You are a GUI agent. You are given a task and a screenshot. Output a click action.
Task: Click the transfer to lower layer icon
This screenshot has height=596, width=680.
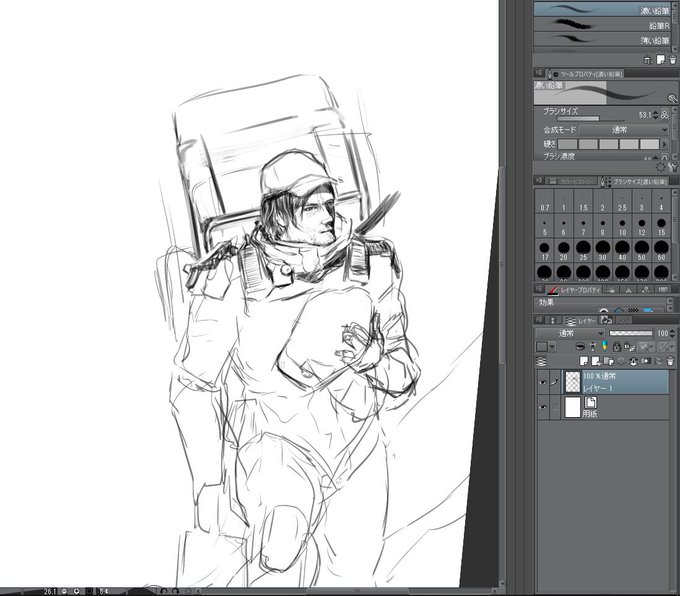[x=621, y=361]
